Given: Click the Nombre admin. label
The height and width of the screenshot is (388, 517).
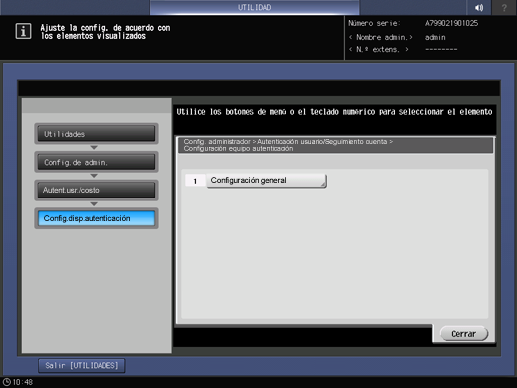Looking at the screenshot, I should pos(381,37).
